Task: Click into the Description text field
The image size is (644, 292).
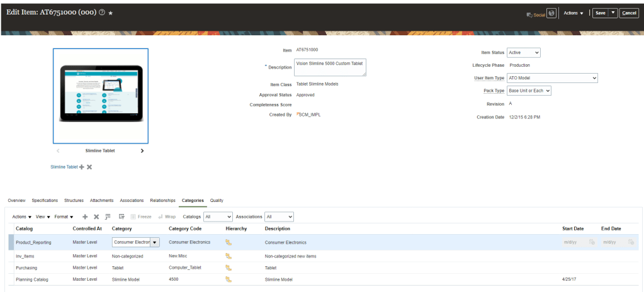Action: click(330, 67)
